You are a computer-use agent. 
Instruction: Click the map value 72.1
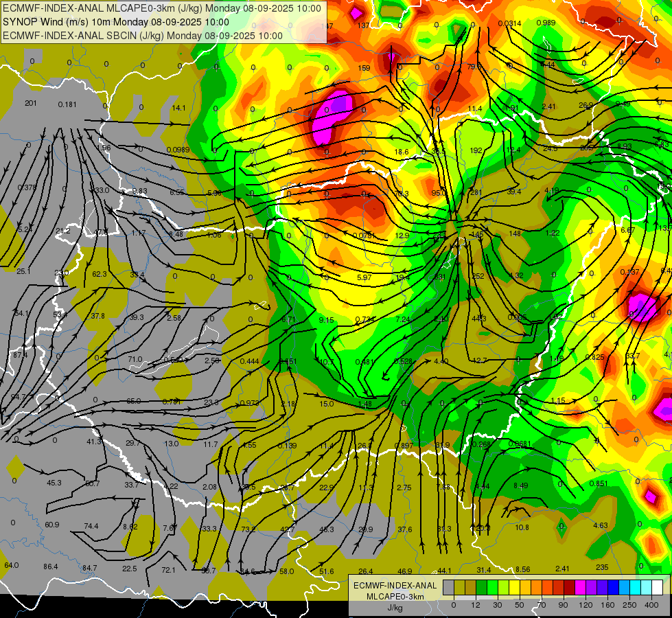168,570
